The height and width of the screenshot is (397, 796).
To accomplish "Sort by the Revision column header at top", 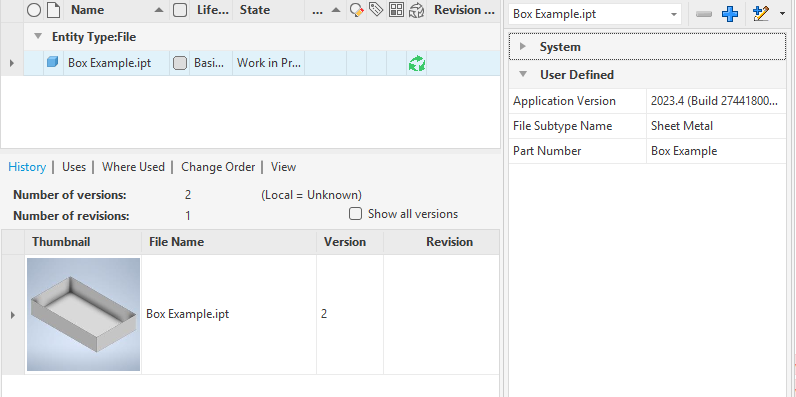I will (463, 10).
